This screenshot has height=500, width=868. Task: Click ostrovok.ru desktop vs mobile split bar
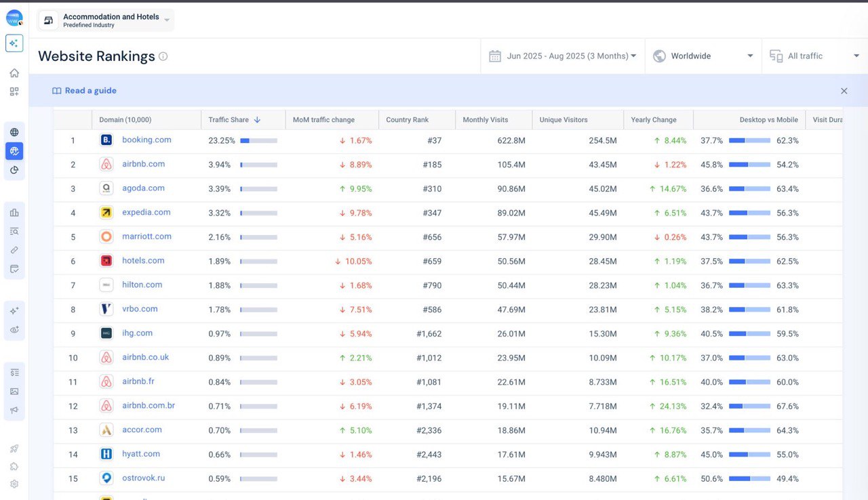(749, 479)
